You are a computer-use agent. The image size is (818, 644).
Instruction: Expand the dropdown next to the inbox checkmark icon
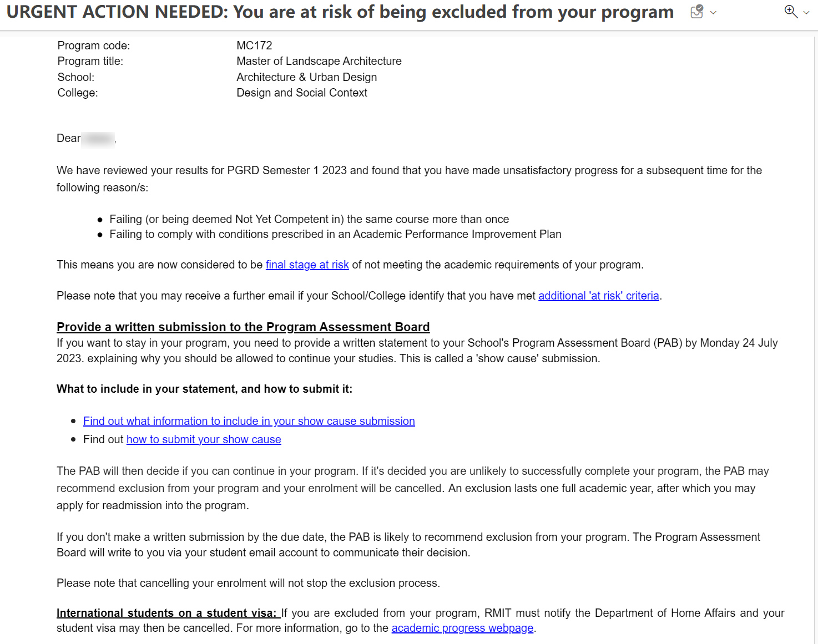point(714,12)
